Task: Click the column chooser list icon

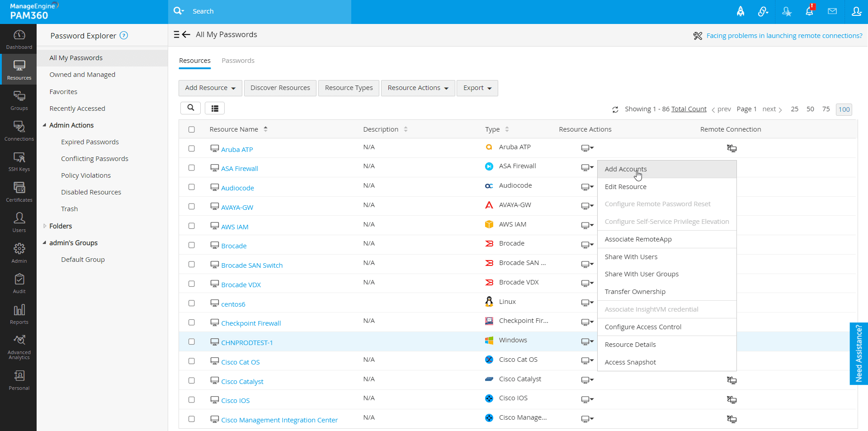Action: [215, 108]
